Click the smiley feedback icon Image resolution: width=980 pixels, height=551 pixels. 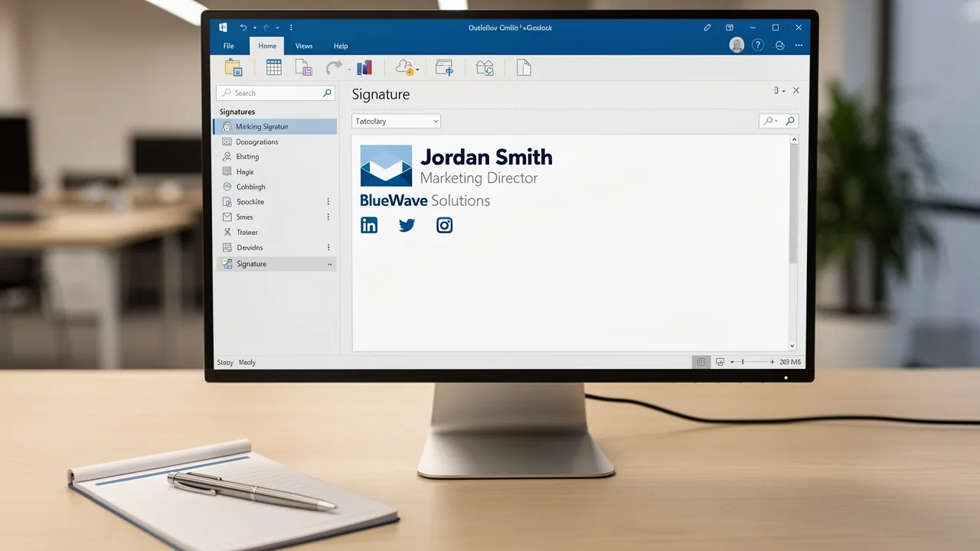780,45
